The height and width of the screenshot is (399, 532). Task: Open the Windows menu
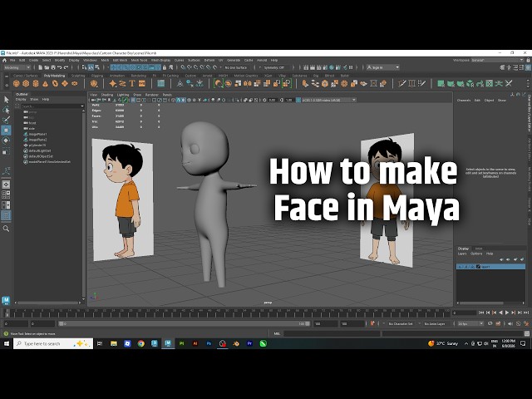90,60
